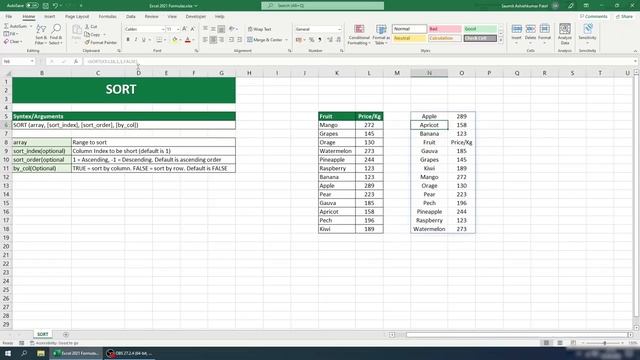Click the Borders icon
640x360 pixels.
[x=159, y=40]
